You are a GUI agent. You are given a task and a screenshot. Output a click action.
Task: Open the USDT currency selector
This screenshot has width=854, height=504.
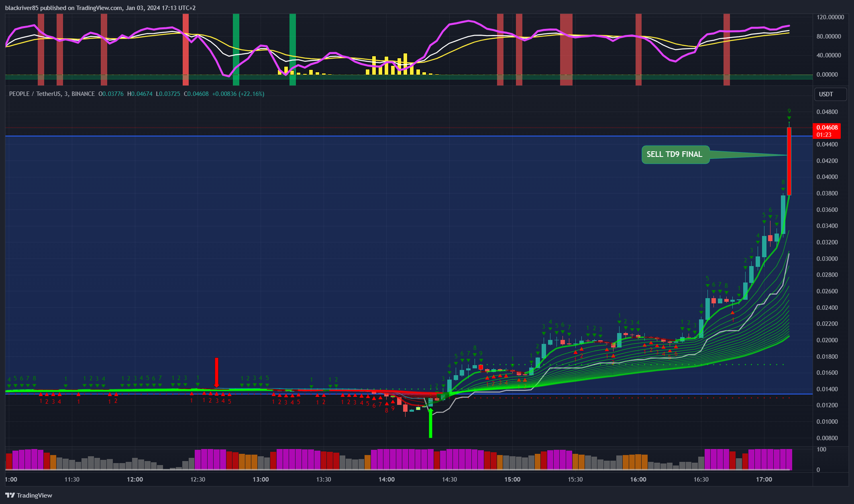831,94
